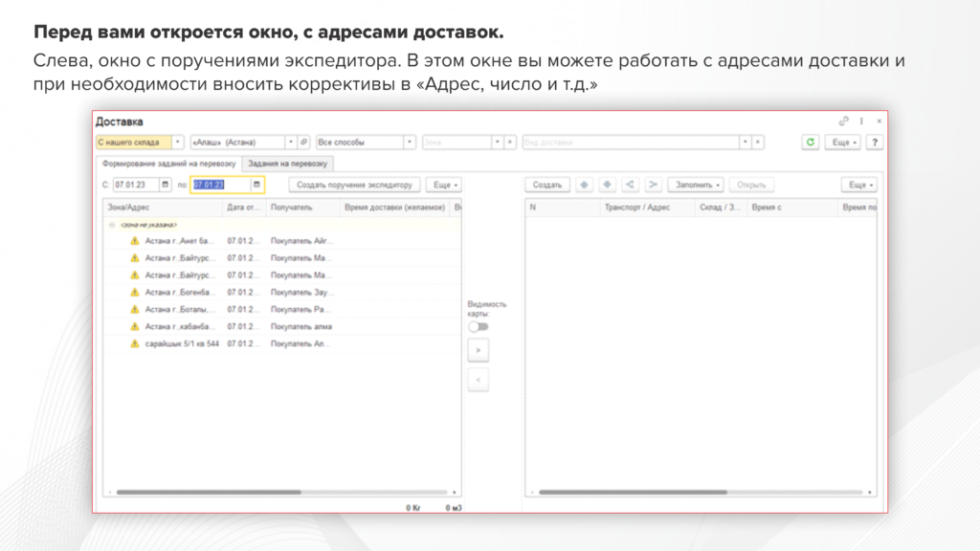Viewport: 980px width, 551px height.
Task: Click the move down arrow icon in the right toolbar
Action: coord(607,185)
